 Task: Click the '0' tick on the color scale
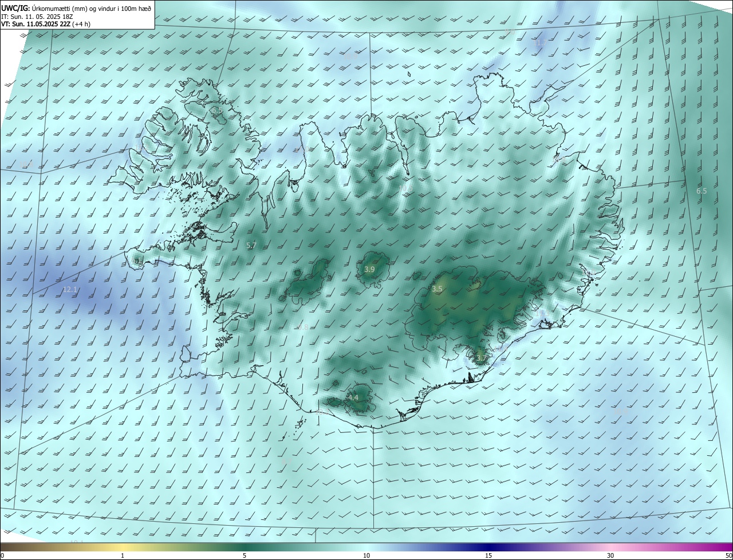point(2,555)
